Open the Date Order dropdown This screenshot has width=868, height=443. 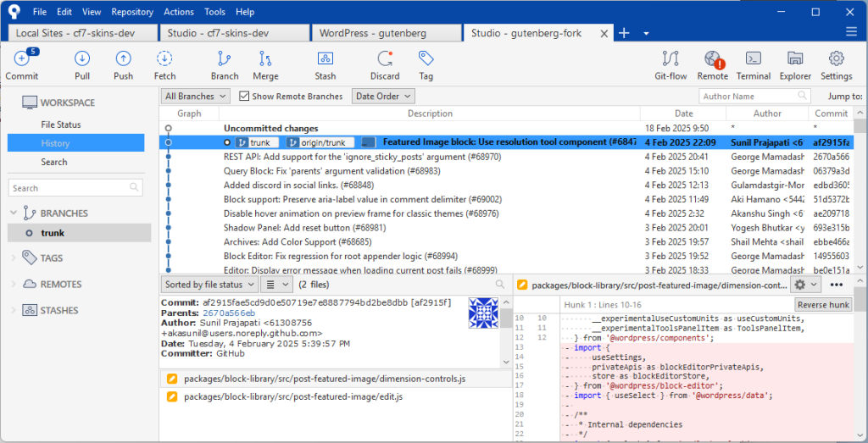click(383, 97)
